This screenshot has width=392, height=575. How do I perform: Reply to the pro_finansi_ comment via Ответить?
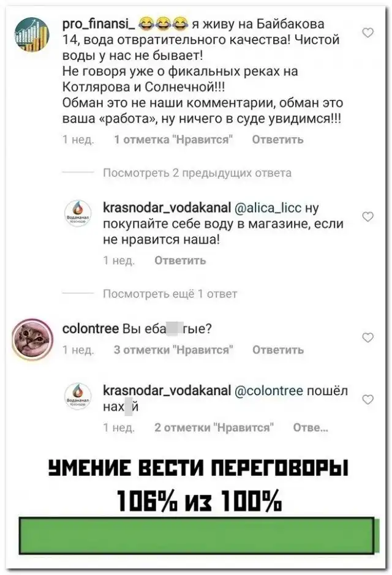278,140
